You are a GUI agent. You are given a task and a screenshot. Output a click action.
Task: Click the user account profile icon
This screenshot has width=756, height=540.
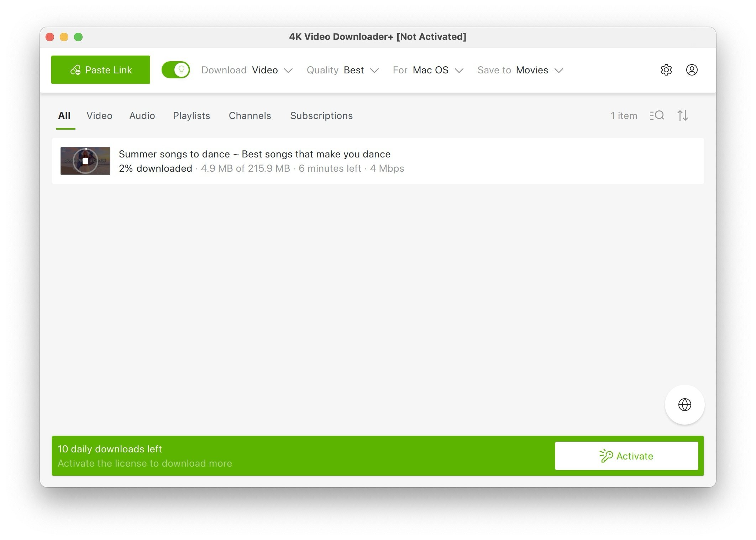click(691, 70)
